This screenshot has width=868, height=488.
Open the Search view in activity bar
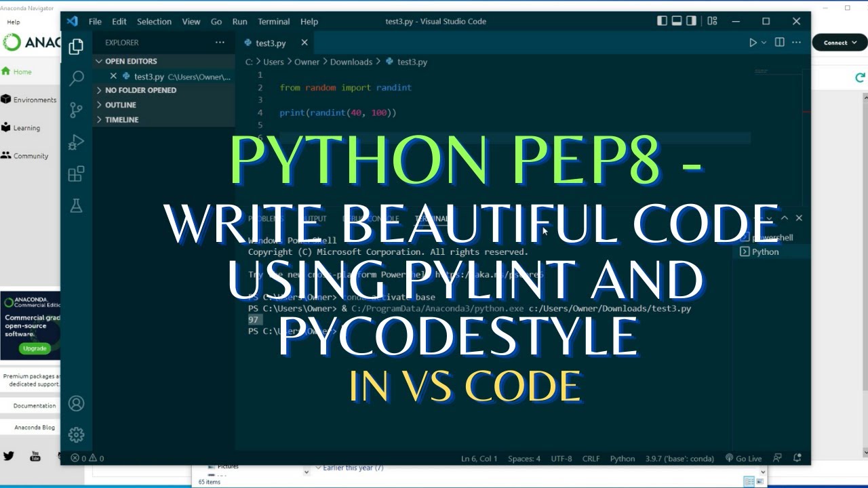point(76,78)
